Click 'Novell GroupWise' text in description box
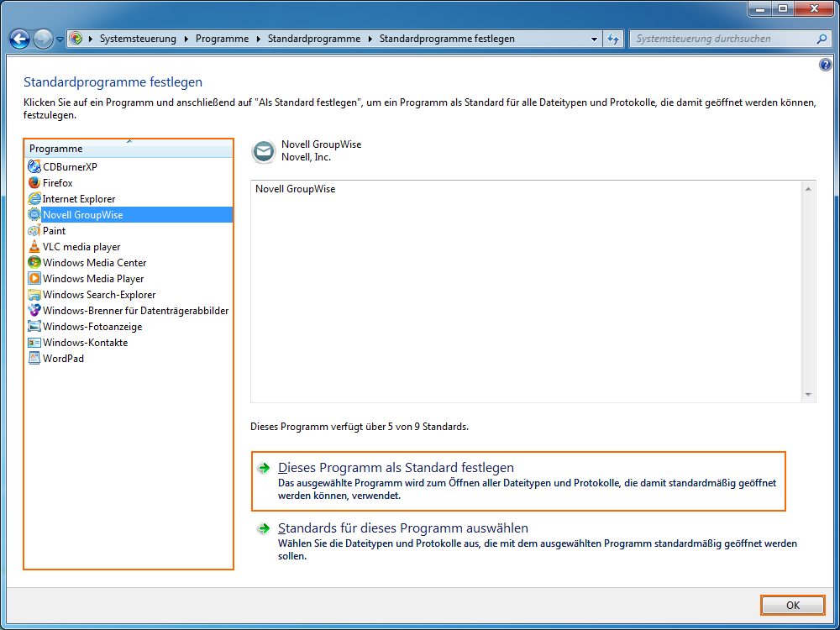 tap(295, 189)
